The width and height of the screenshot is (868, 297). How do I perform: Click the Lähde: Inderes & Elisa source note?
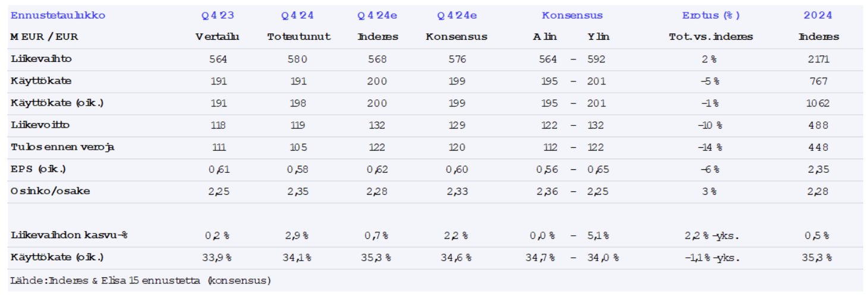pos(140,280)
